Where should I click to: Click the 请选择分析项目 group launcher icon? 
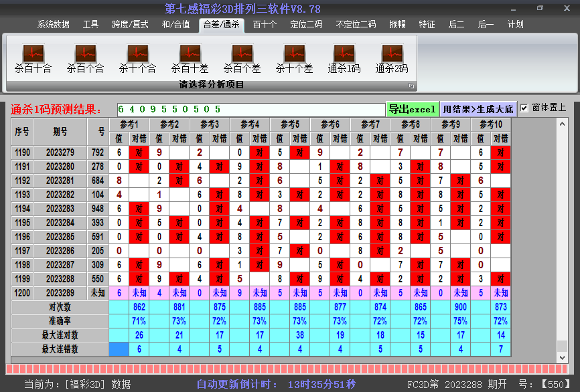[411, 86]
